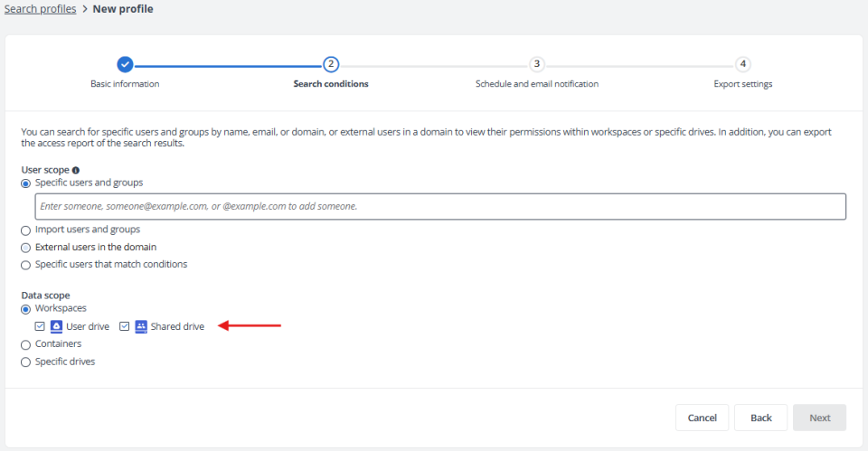The width and height of the screenshot is (868, 451).
Task: Click step 2 Search conditions circle
Action: click(331, 64)
